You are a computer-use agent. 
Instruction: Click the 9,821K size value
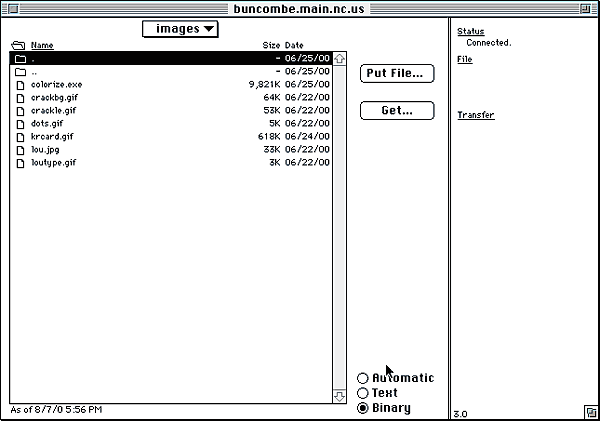pos(264,85)
